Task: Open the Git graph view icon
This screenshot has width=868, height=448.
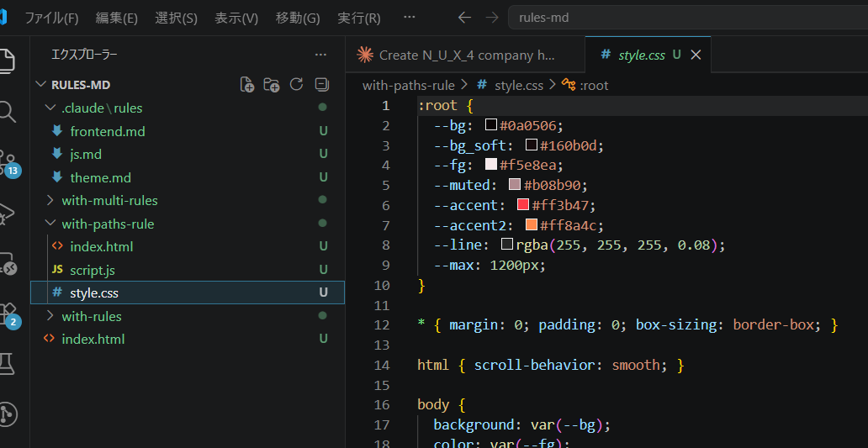Action: [x=8, y=414]
